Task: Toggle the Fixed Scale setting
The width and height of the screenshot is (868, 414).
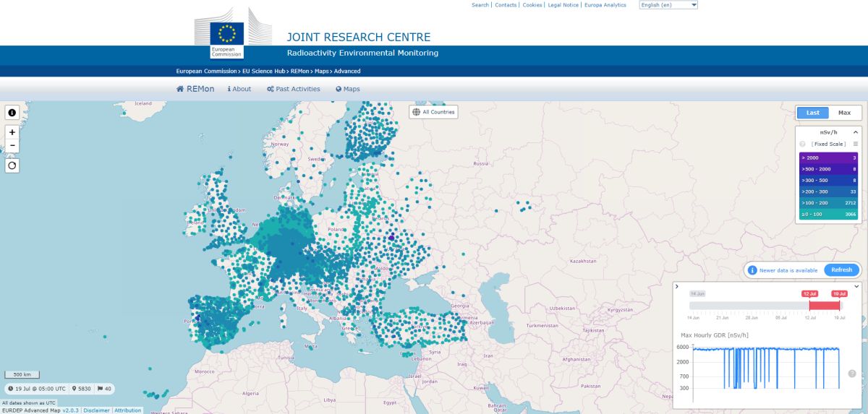Action: point(828,144)
